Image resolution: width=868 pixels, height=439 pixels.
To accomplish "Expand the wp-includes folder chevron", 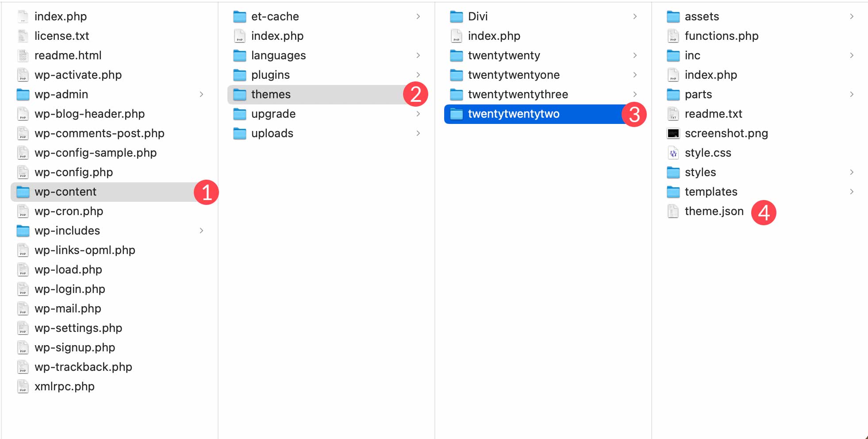I will click(202, 231).
